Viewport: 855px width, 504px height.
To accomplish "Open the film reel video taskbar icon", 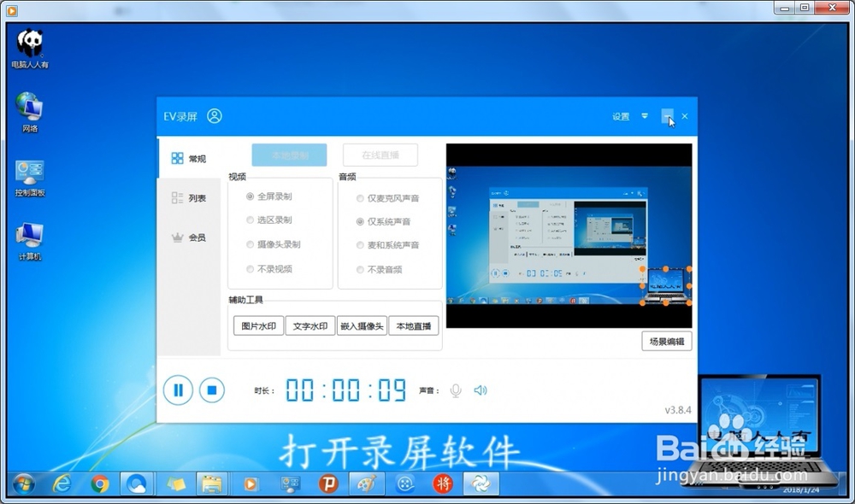I will [x=405, y=483].
